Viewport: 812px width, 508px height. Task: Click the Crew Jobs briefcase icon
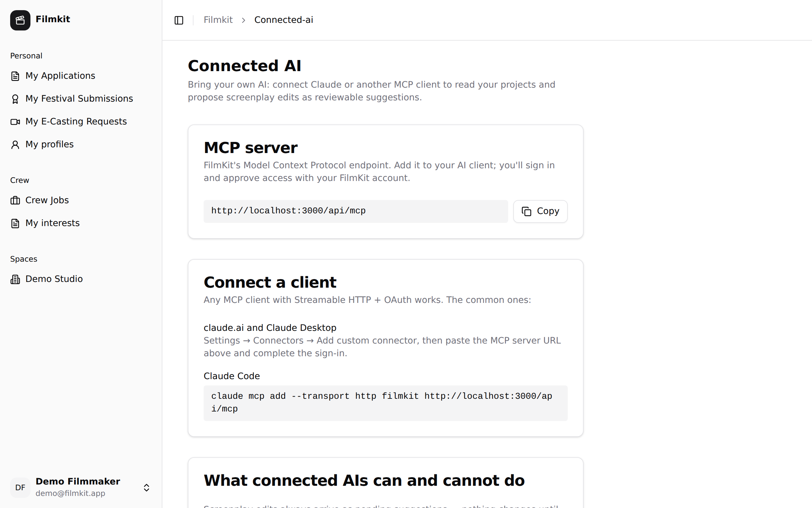point(15,201)
